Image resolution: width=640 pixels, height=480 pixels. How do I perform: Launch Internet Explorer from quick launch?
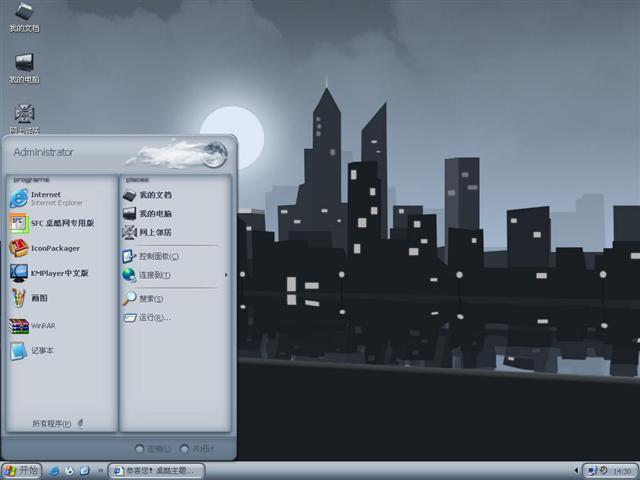coord(53,471)
